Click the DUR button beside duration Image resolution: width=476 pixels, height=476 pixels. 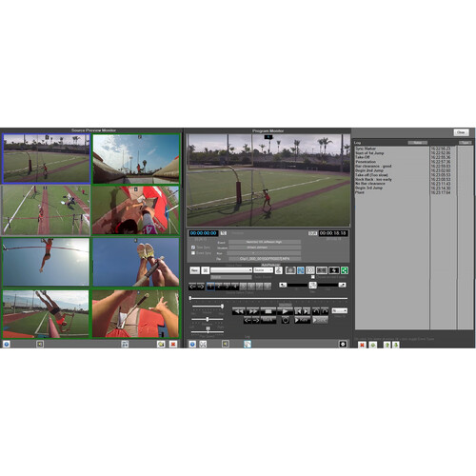click(312, 233)
